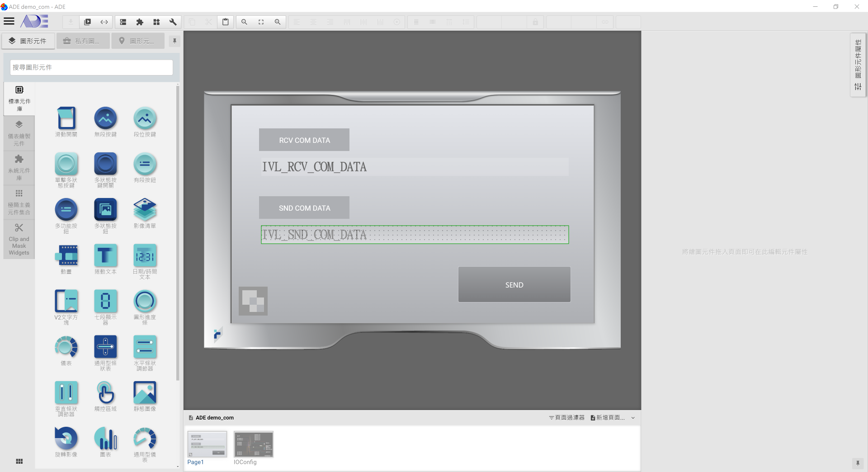The width and height of the screenshot is (868, 472).
Task: Open the 頁面過濾器 page filter
Action: (x=566, y=418)
